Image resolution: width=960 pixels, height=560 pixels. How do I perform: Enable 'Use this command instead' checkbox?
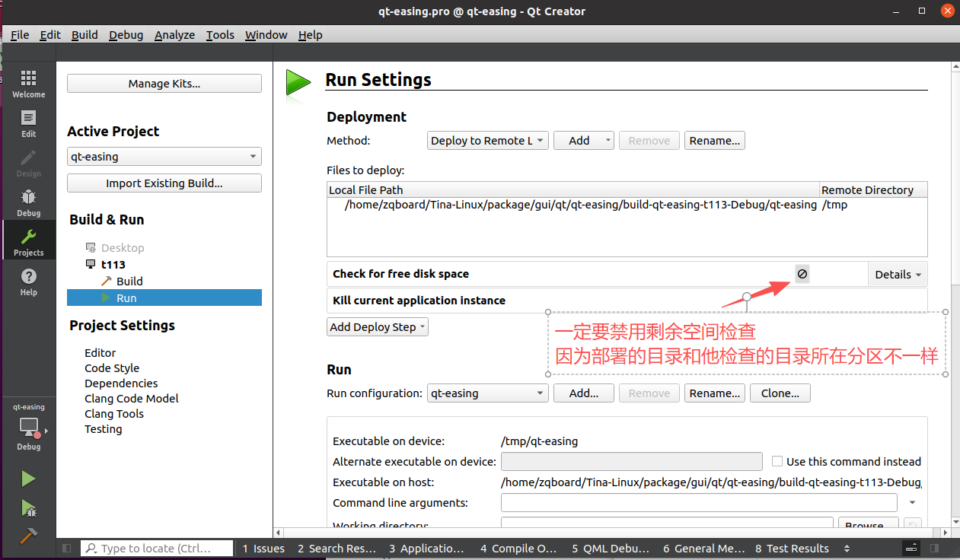[777, 461]
